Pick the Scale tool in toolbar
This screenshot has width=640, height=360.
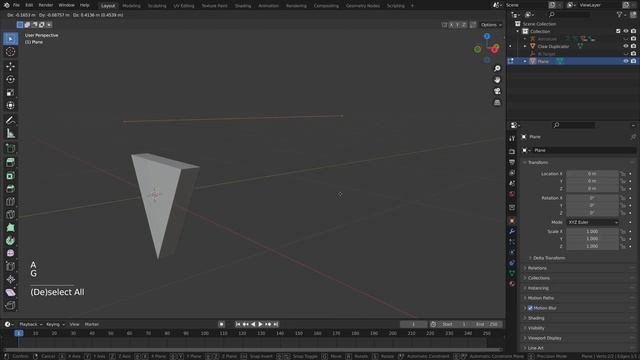pos(11,92)
